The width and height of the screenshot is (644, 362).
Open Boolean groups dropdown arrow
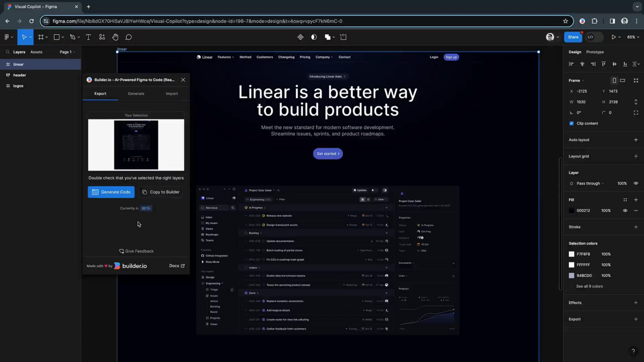[334, 38]
